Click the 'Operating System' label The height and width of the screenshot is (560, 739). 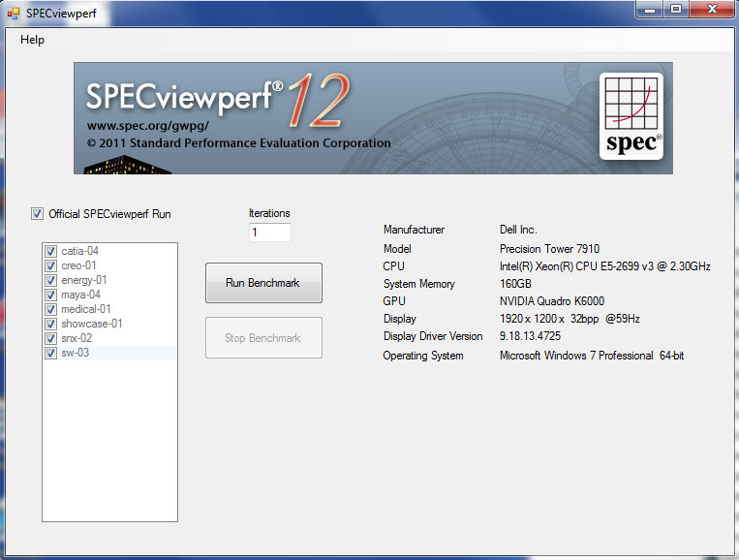click(422, 356)
